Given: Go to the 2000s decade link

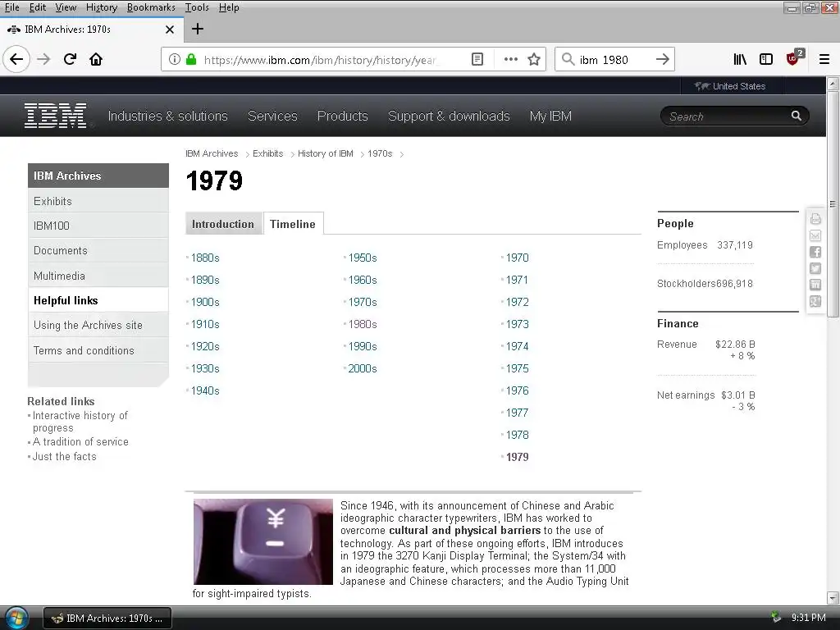Looking at the screenshot, I should [x=363, y=368].
